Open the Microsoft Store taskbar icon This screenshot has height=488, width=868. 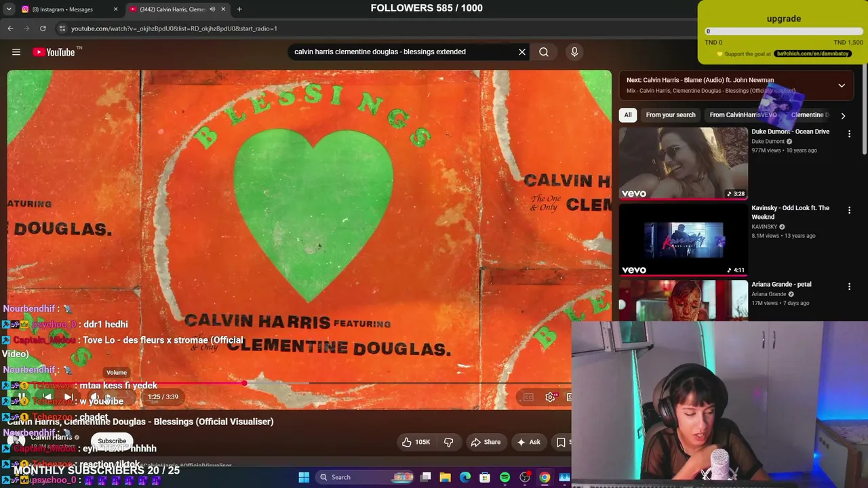click(485, 477)
